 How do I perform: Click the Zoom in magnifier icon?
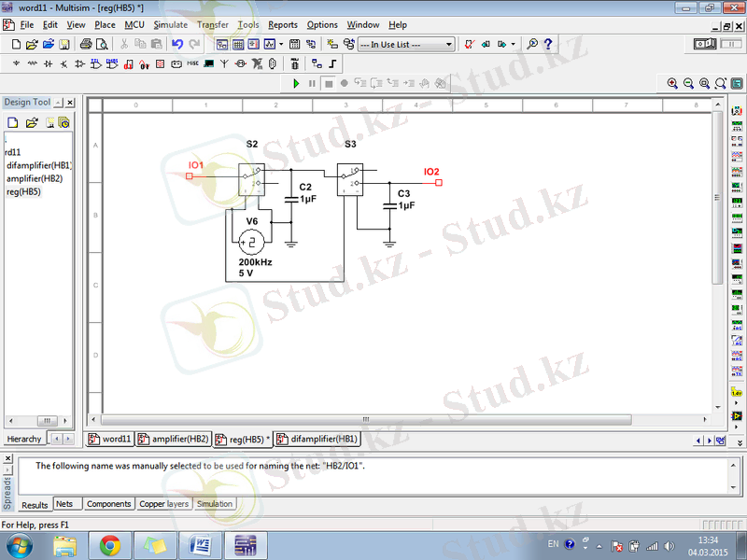tap(672, 84)
